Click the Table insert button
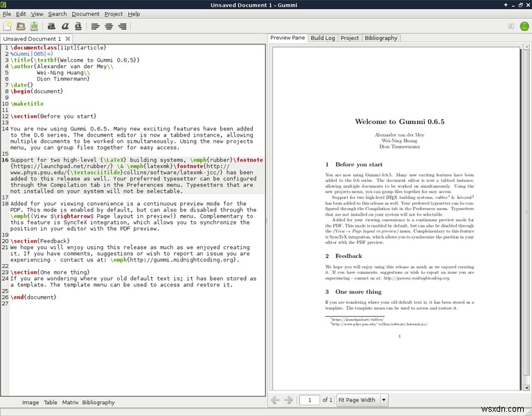The image size is (532, 416). (x=51, y=402)
